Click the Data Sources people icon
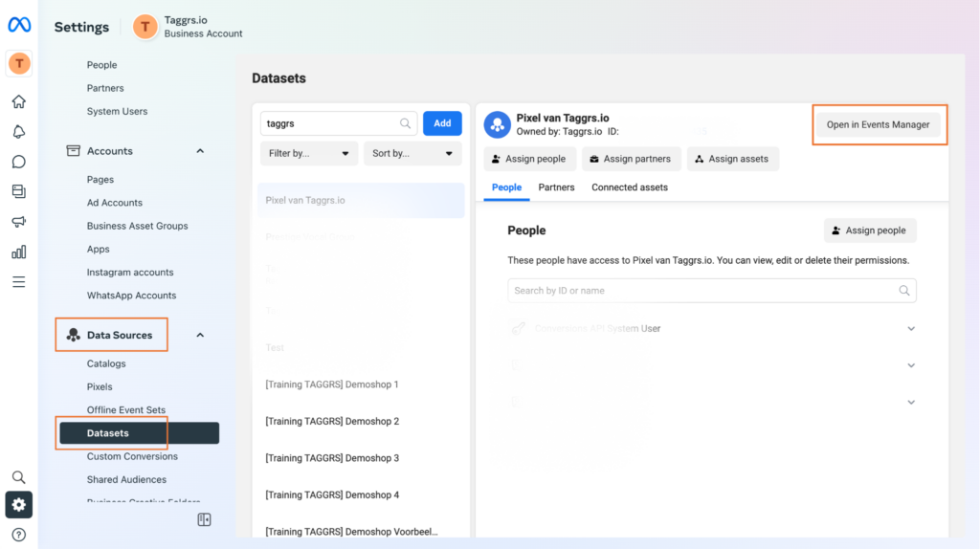Image resolution: width=980 pixels, height=549 pixels. (x=73, y=335)
